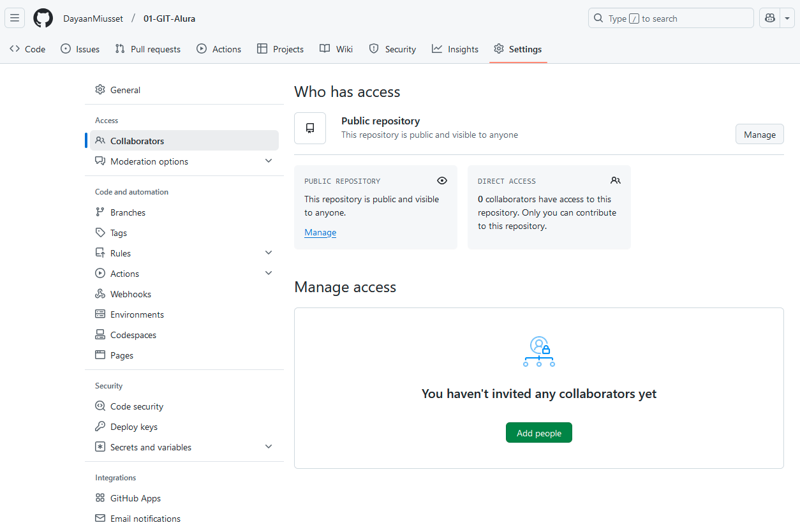Click the repository icon beside Public repository
The width and height of the screenshot is (800, 532).
(x=310, y=128)
